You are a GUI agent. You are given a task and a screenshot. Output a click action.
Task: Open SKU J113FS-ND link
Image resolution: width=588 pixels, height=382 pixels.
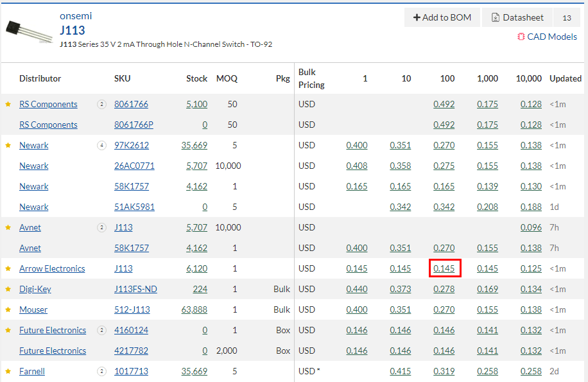pos(135,289)
